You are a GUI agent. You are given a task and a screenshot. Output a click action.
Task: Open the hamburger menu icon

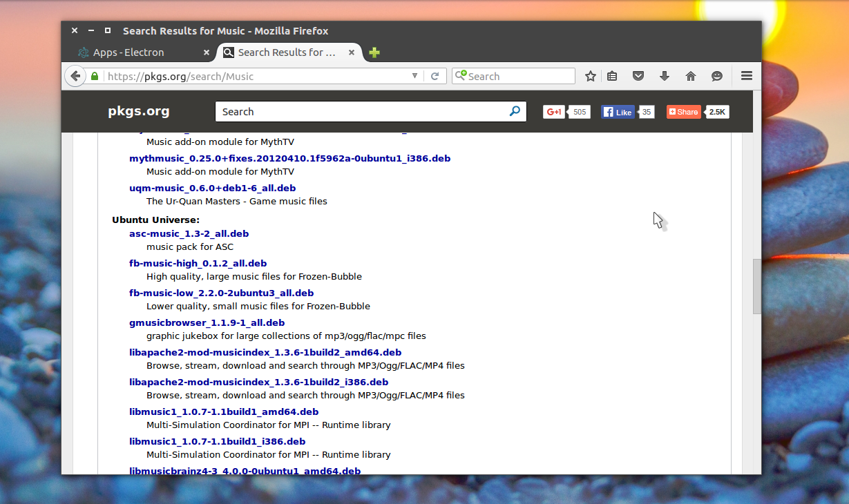746,76
